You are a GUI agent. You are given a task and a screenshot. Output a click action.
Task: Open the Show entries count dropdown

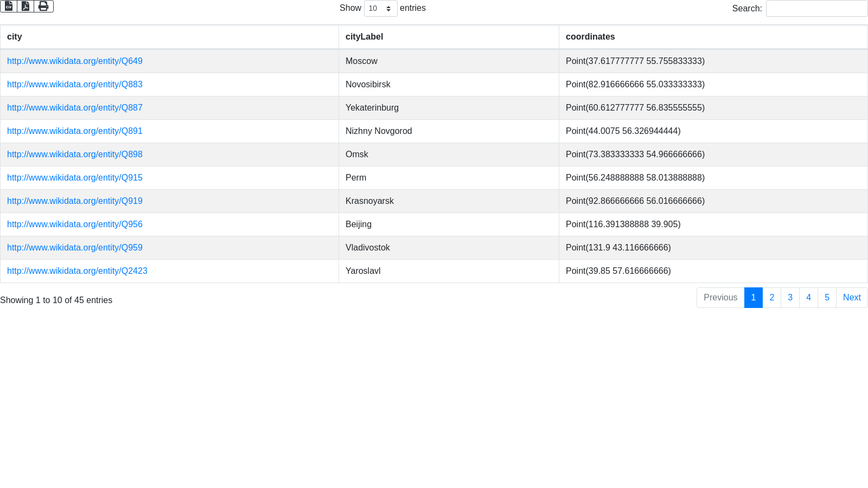point(380,9)
